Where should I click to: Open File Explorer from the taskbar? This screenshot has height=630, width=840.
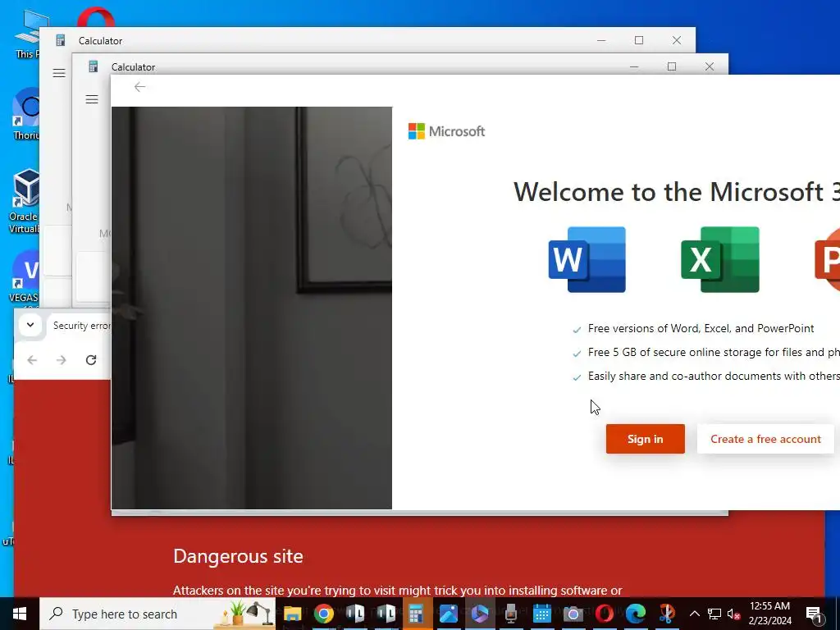pyautogui.click(x=293, y=614)
